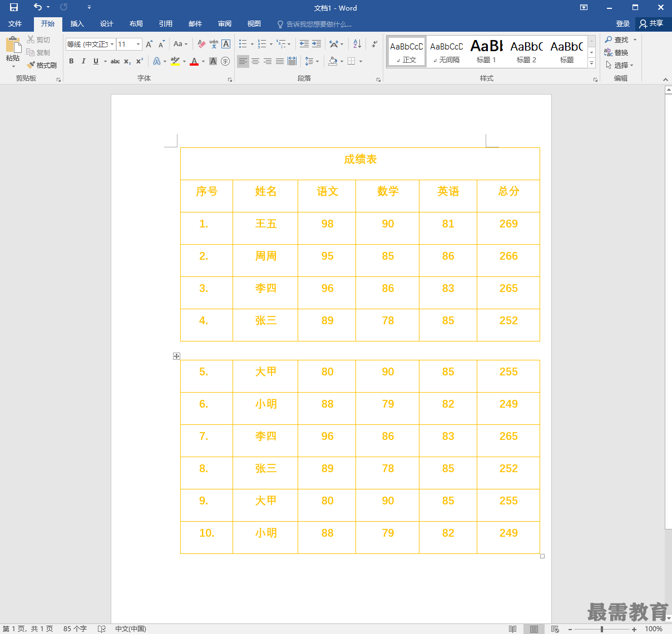The image size is (672, 634).
Task: Click the 告诉我您想要做什么 search box
Action: click(x=315, y=24)
